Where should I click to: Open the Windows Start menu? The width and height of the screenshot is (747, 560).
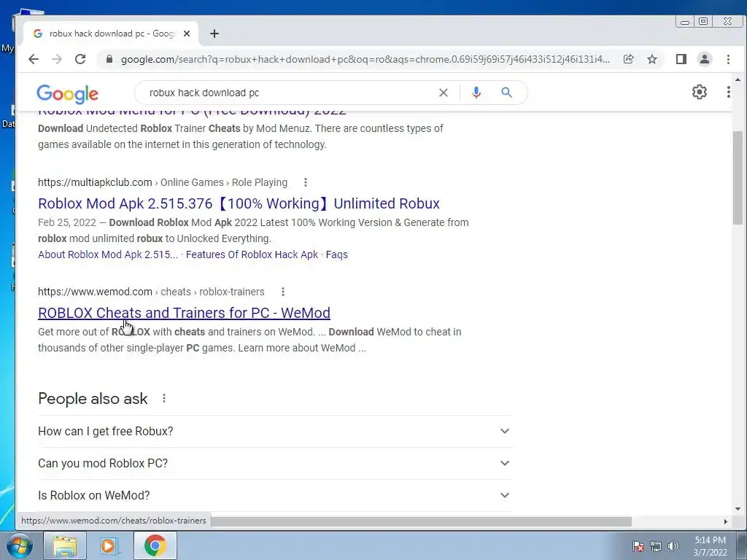tap(19, 545)
